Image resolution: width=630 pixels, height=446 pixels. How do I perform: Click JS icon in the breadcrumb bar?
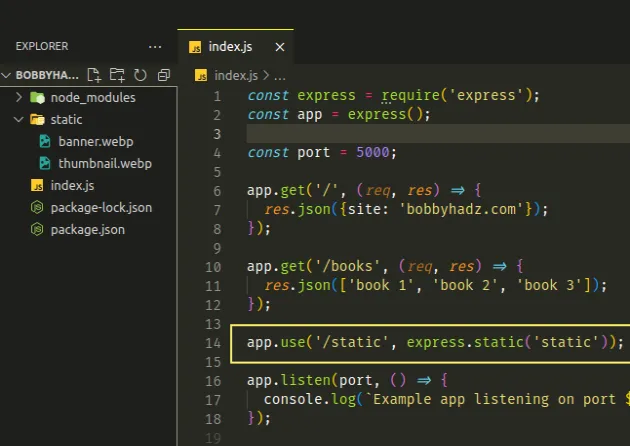(x=201, y=75)
